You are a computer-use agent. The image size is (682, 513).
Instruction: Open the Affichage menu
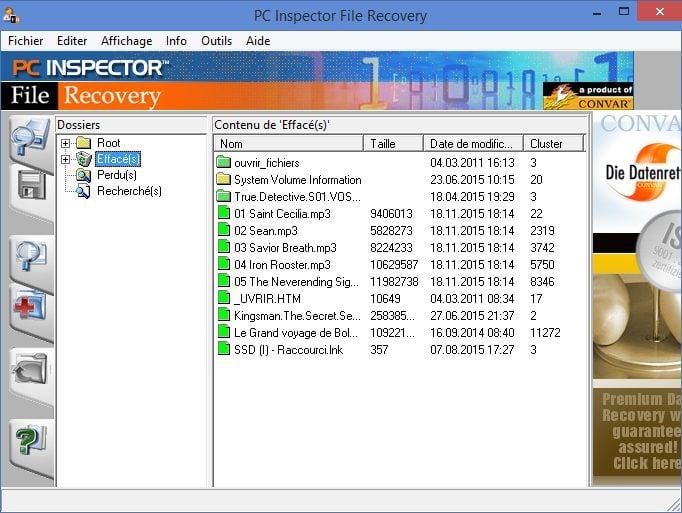coord(127,41)
